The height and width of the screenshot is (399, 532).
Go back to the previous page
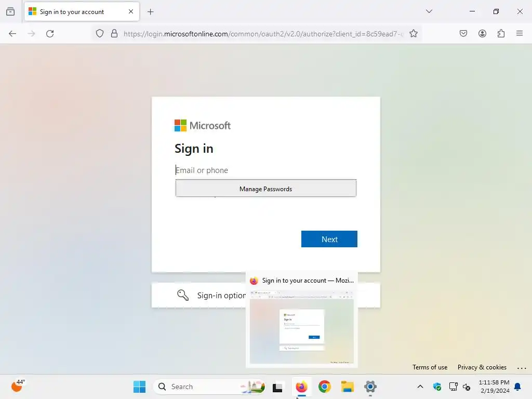point(12,34)
